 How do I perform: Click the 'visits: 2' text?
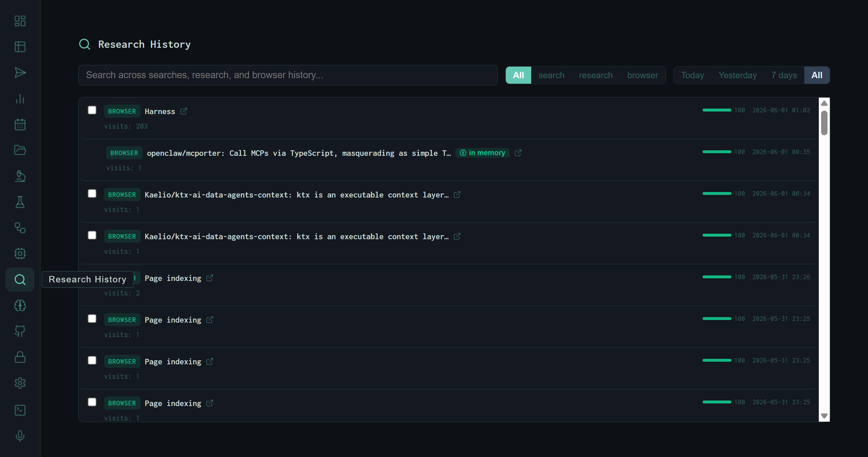point(122,293)
